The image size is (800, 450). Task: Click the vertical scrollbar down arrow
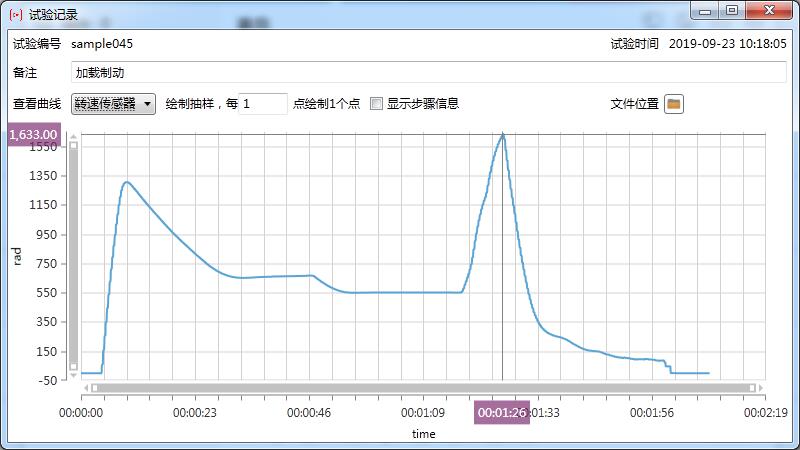(x=73, y=377)
